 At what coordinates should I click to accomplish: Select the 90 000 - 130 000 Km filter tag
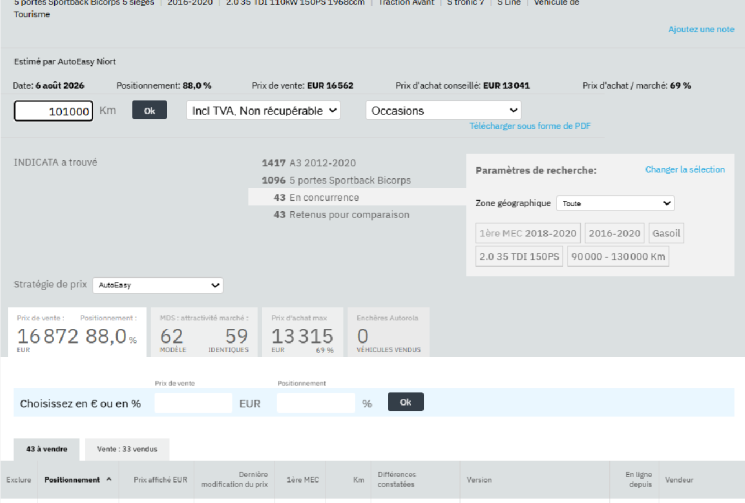[618, 256]
